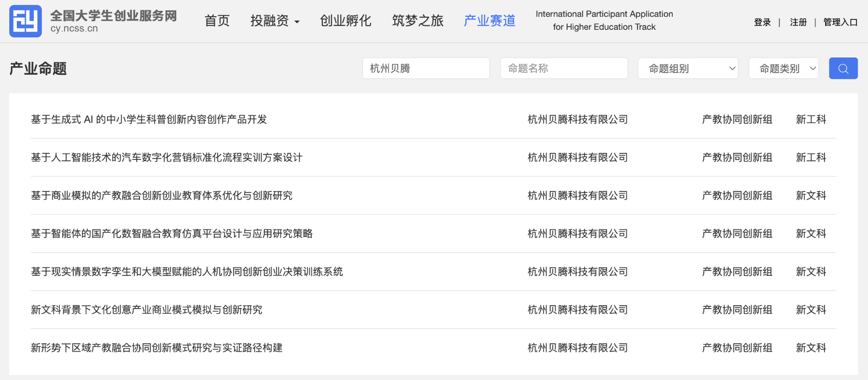Expand the 投融资 navigation menu
This screenshot has width=868, height=380.
point(275,21)
